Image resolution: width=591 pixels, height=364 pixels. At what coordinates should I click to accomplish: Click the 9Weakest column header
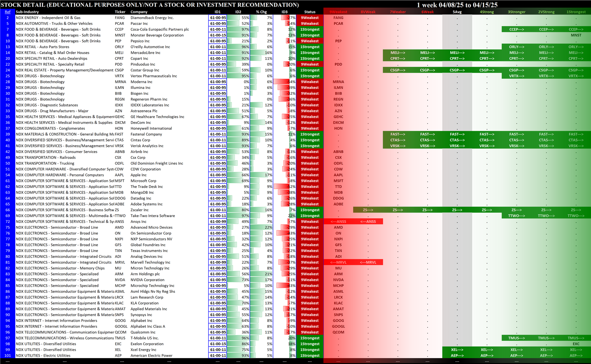coord(338,12)
